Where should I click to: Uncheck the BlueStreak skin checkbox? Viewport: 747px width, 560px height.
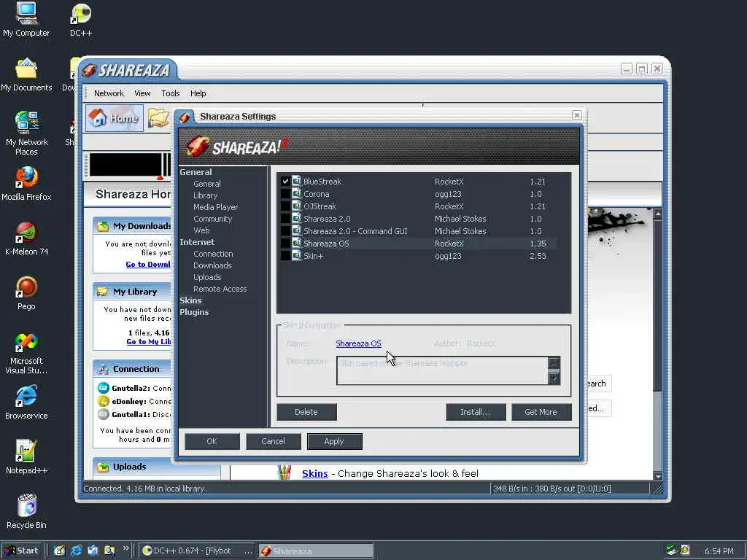click(285, 182)
